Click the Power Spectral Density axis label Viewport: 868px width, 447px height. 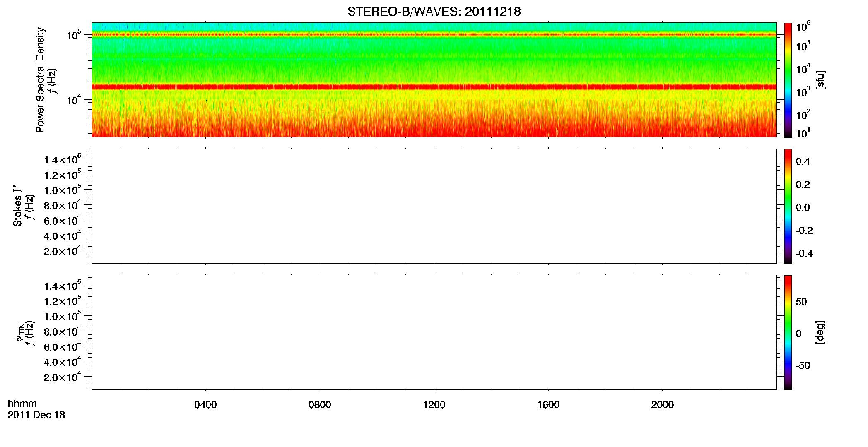[x=40, y=80]
